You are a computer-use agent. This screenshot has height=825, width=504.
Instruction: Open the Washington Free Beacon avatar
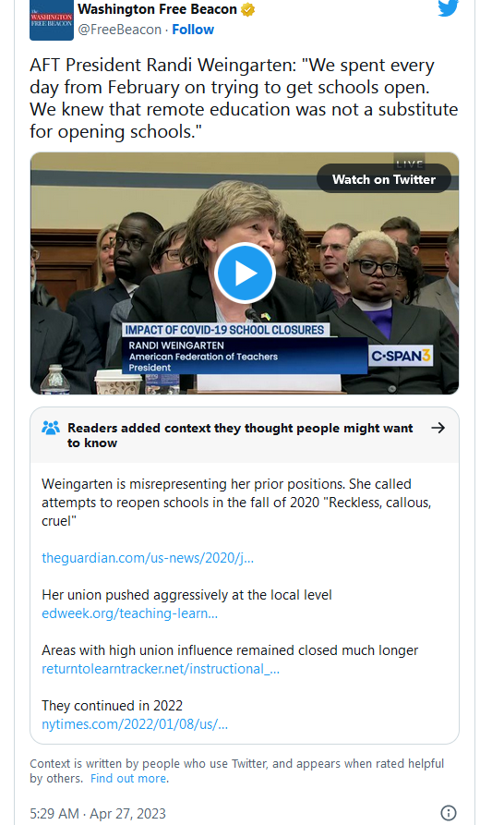pos(52,20)
